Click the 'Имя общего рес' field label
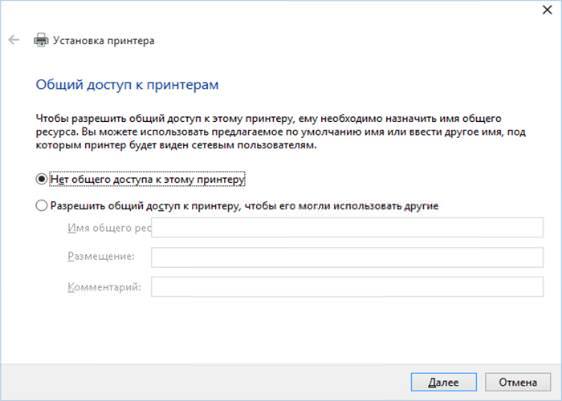Viewport: 562px width, 401px height. (x=109, y=228)
